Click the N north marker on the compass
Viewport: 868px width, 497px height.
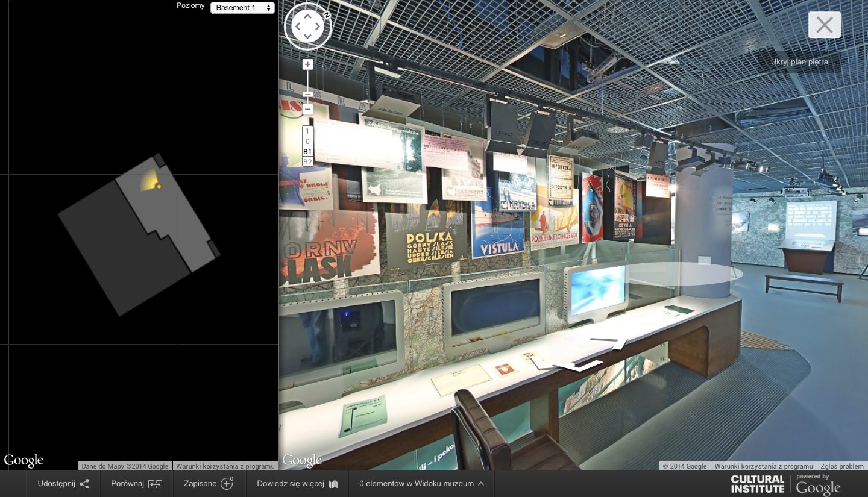(326, 15)
